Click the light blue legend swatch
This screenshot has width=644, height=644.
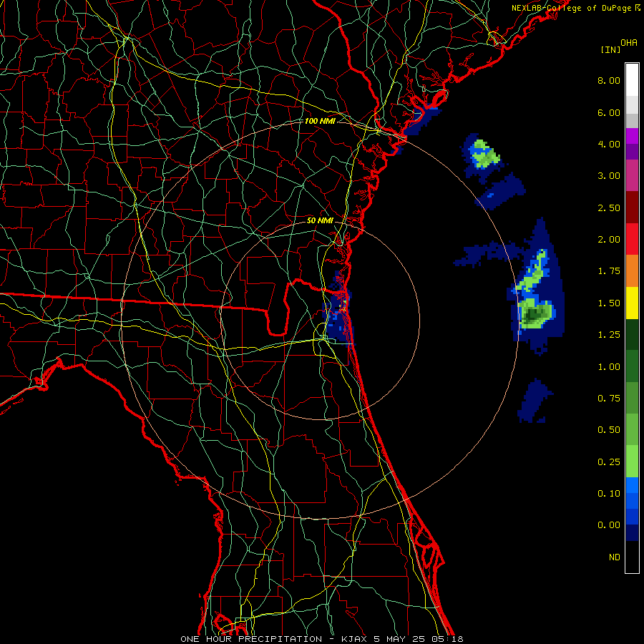coord(632,485)
